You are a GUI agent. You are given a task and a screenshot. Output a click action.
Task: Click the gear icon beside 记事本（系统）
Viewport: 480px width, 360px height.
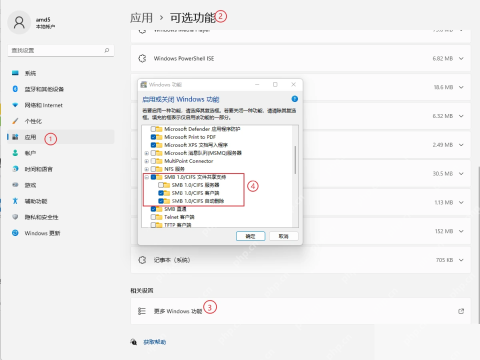click(142, 260)
